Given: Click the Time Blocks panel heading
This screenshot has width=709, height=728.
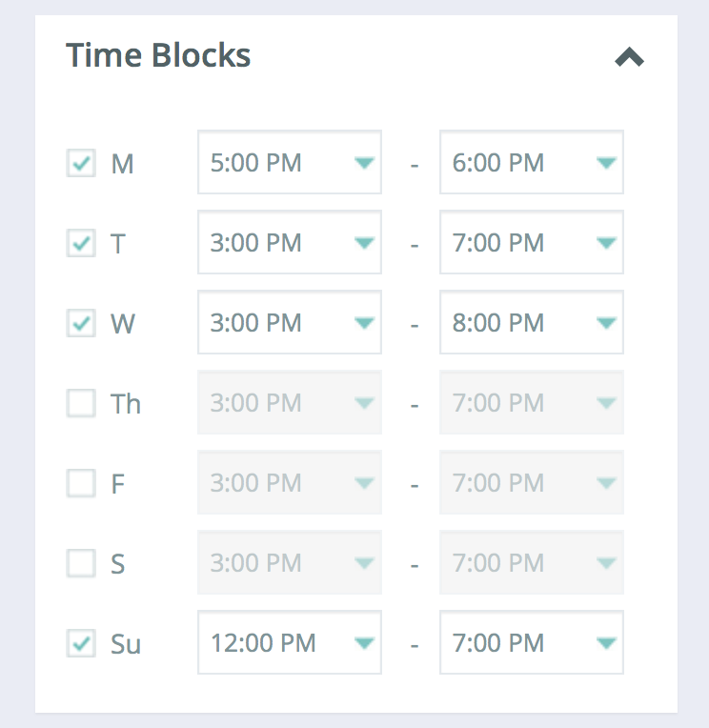Looking at the screenshot, I should pyautogui.click(x=158, y=55).
